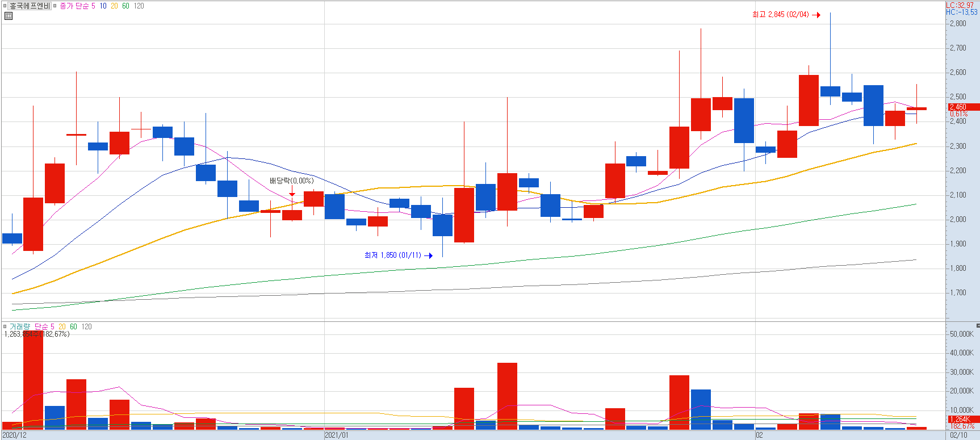The width and height of the screenshot is (980, 440).
Task: Click the 1,263,854주(182.67%) volume readout
Action: tap(37, 334)
